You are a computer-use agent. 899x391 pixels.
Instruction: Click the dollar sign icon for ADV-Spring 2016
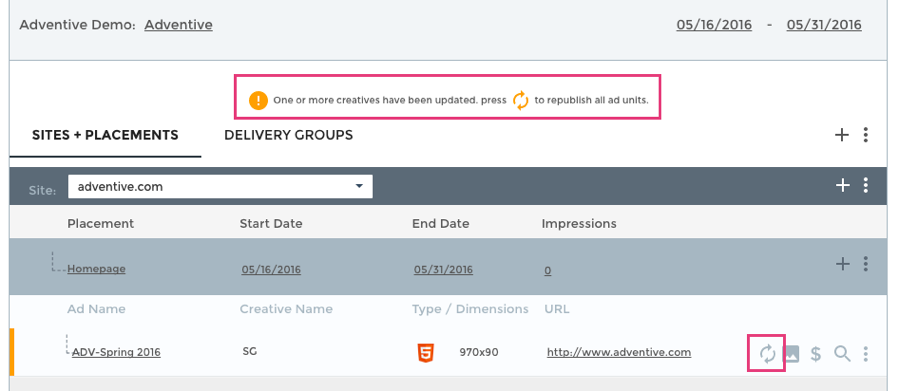(x=816, y=354)
